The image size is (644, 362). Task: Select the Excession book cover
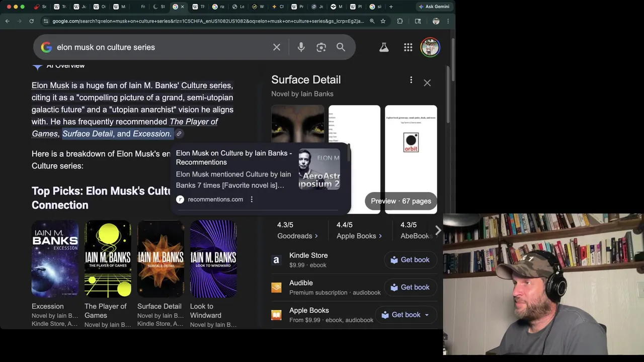coord(55,258)
